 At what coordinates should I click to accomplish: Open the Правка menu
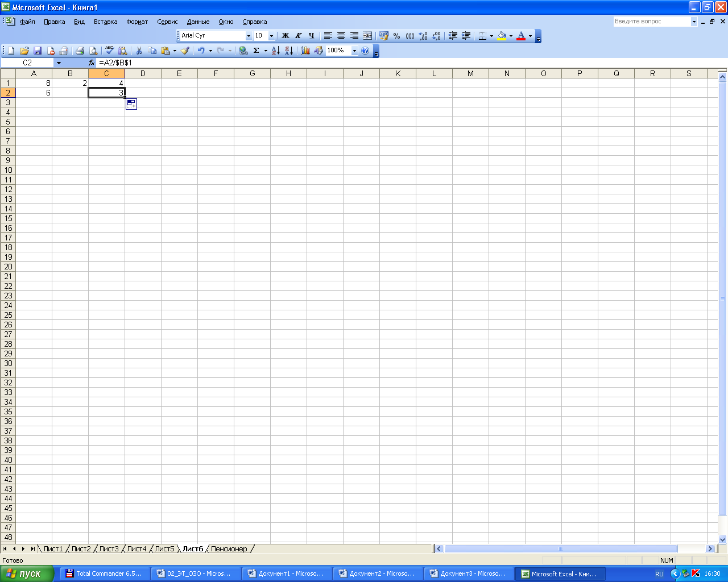coord(54,22)
